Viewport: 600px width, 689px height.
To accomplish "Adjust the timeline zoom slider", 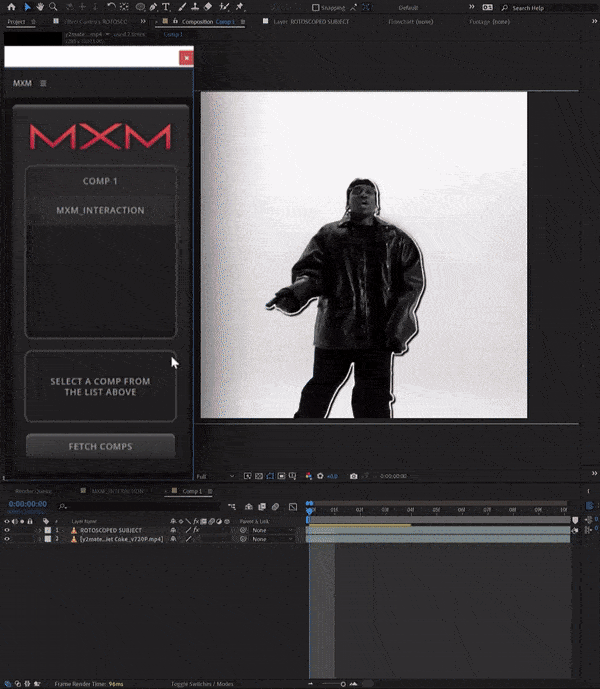I will (342, 684).
